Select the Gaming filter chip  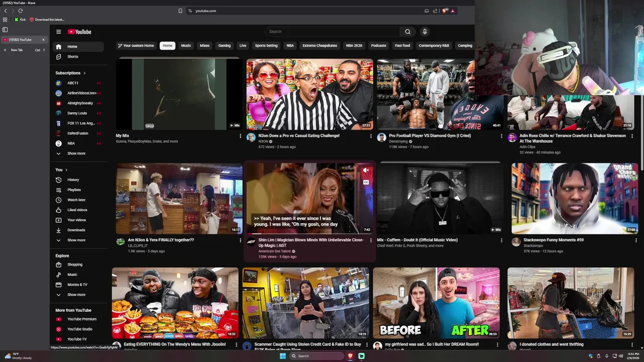point(224,45)
